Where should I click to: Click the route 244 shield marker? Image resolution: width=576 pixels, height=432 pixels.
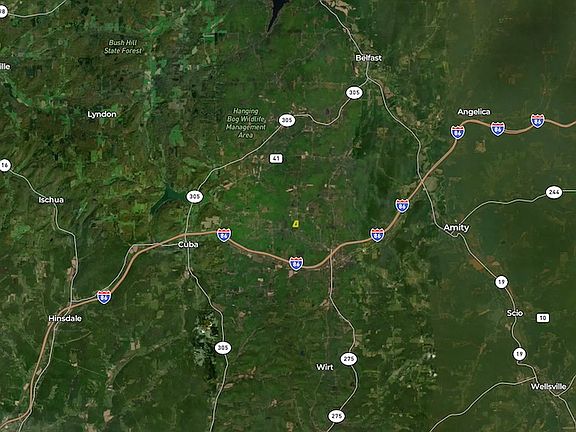pos(554,192)
